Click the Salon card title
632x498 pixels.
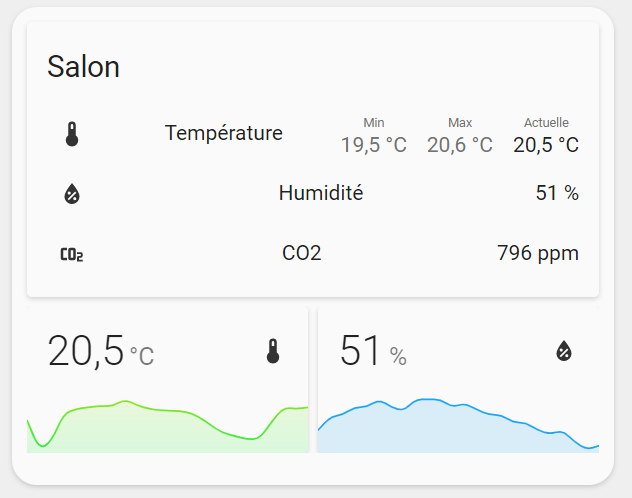(x=83, y=66)
